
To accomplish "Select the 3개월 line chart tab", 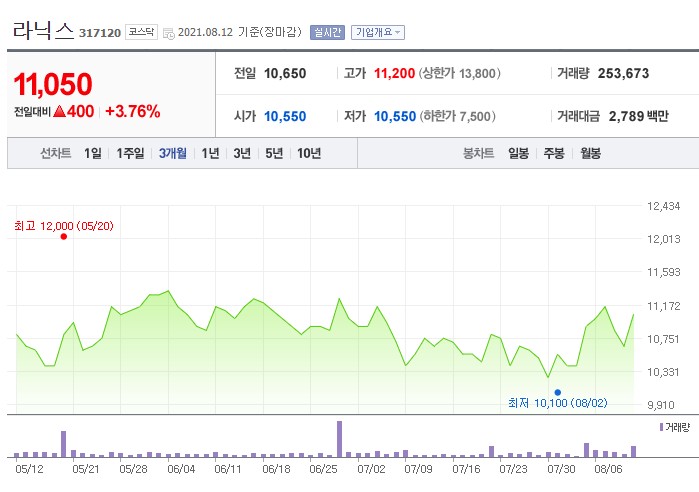I will [x=173, y=153].
